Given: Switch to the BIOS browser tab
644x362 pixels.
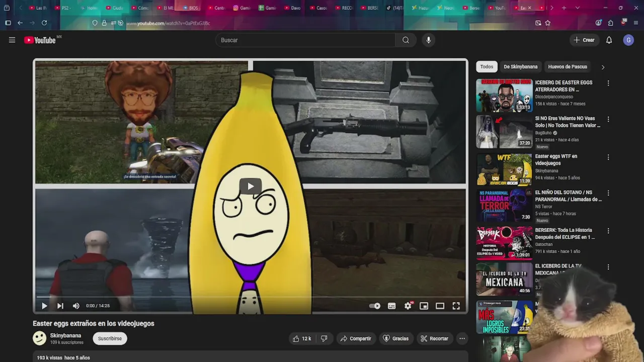Looking at the screenshot, I should 191,8.
